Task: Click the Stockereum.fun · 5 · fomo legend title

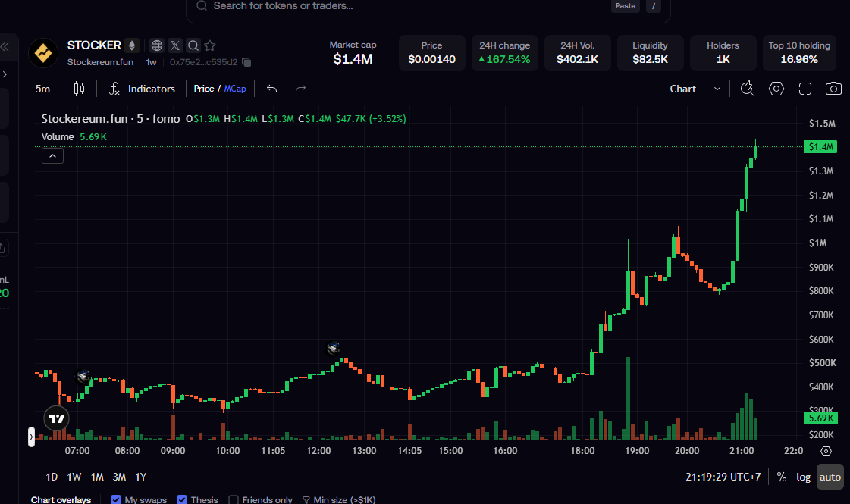Action: point(111,119)
